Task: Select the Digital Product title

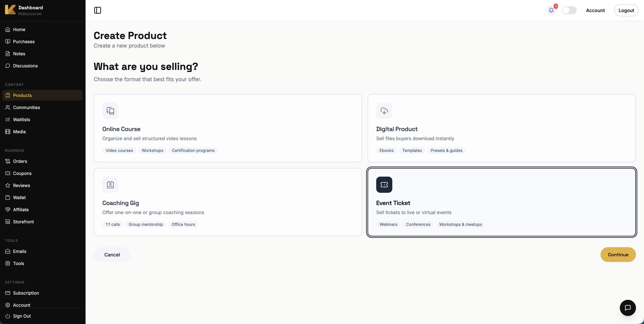Action: point(397,129)
